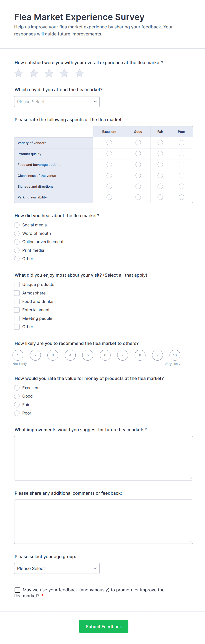205x644 pixels.
Task: Expand the age group dropdown
Action: [x=57, y=568]
